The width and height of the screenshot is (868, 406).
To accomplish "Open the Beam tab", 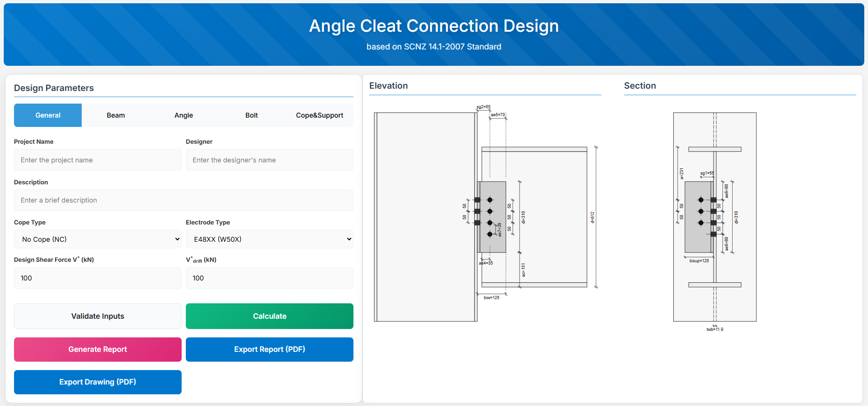I will (x=116, y=115).
